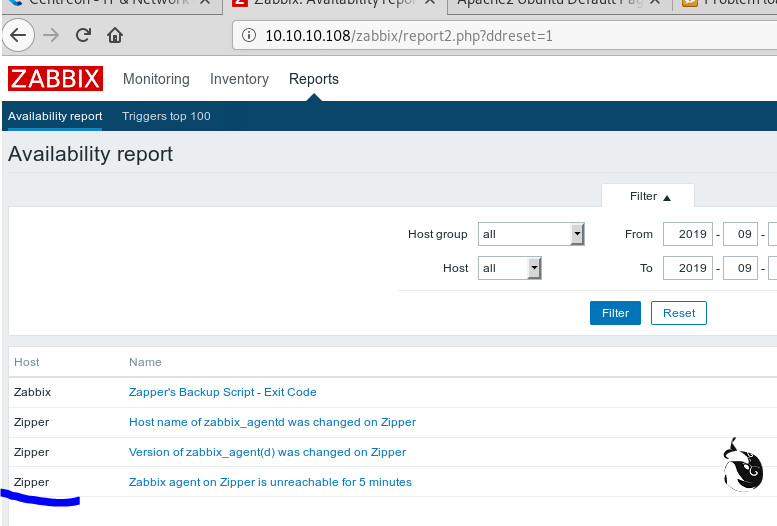Click the blue Filter button
Image resolution: width=777 pixels, height=526 pixels.
(x=615, y=313)
